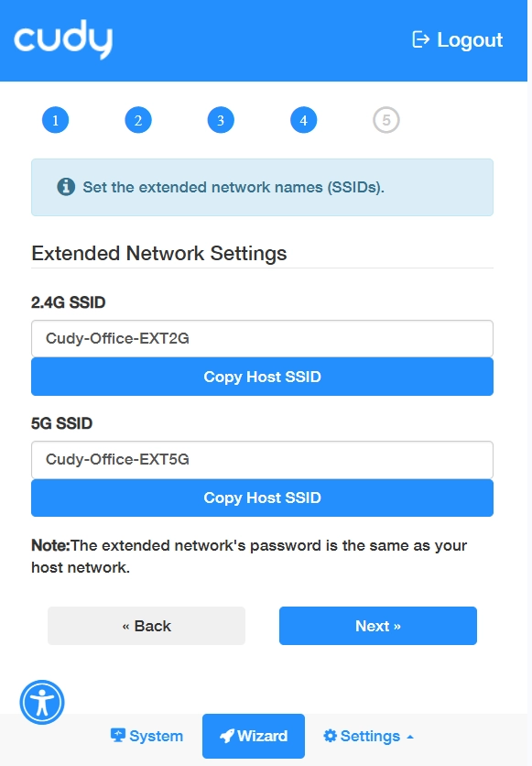Viewport: 532px width, 766px height.
Task: Switch to the Wizard tab
Action: coord(254,736)
